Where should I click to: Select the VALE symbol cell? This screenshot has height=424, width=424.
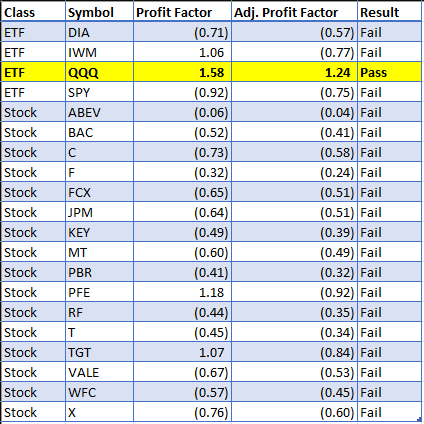tap(99, 372)
